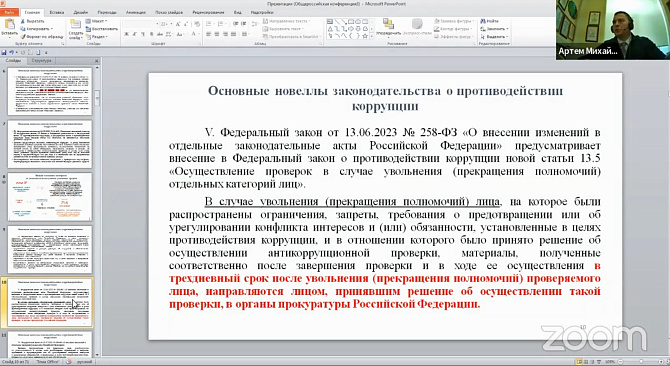Click the Вставить (Paste) icon
670x366 pixels.
click(9, 25)
